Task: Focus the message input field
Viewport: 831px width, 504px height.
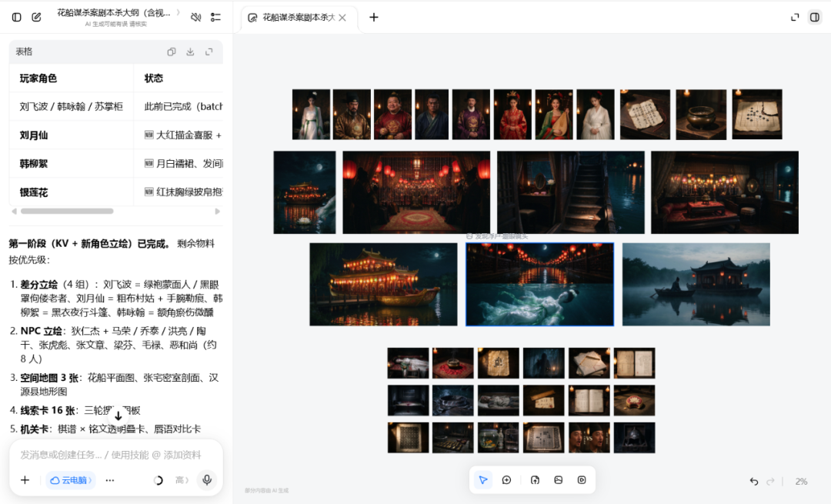Action: [x=111, y=455]
